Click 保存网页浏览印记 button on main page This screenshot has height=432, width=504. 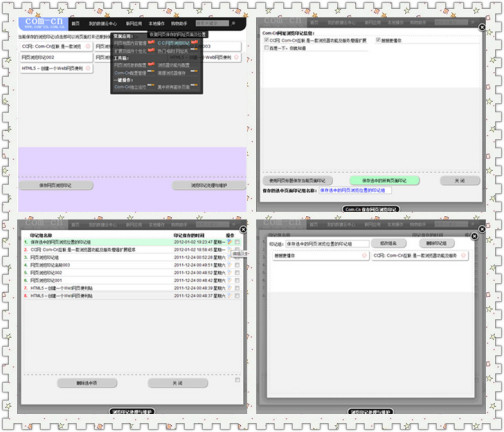pyautogui.click(x=56, y=185)
